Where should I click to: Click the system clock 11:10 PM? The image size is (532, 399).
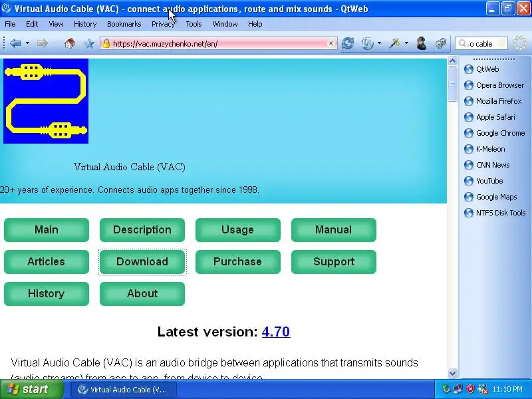[507, 389]
